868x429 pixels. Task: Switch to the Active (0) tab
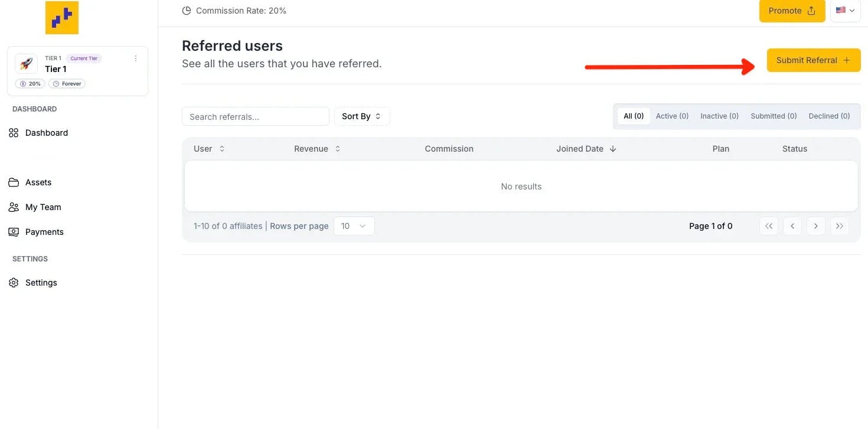click(x=672, y=116)
